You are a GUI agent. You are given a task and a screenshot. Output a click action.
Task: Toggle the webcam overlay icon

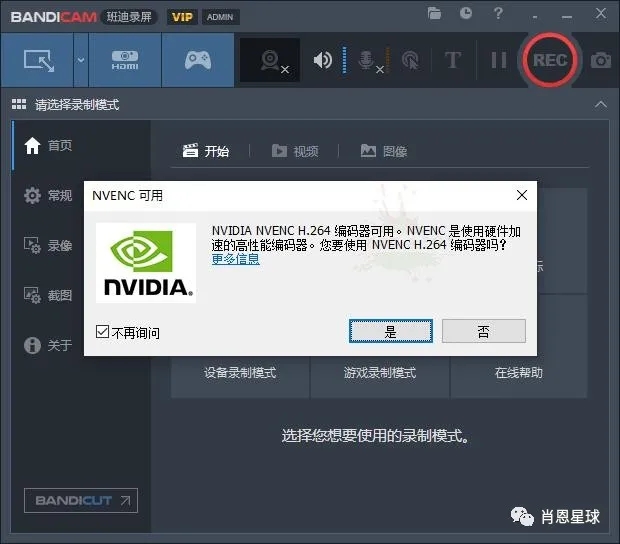pyautogui.click(x=270, y=61)
